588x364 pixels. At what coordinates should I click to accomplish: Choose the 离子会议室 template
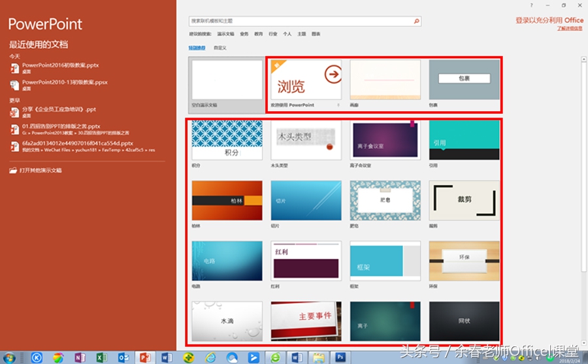pos(385,140)
